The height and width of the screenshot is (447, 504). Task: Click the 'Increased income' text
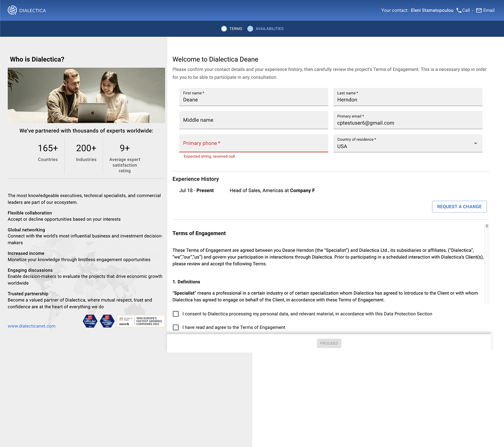[x=26, y=253]
